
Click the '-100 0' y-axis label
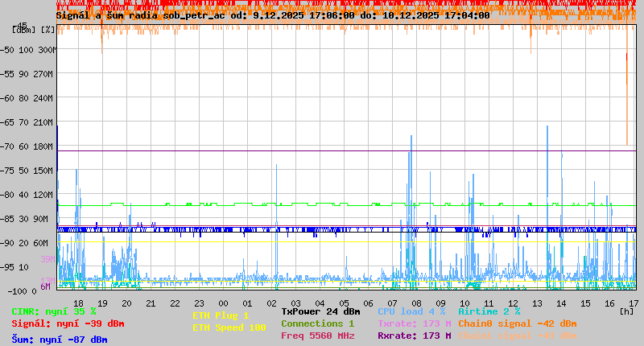[x=22, y=291]
